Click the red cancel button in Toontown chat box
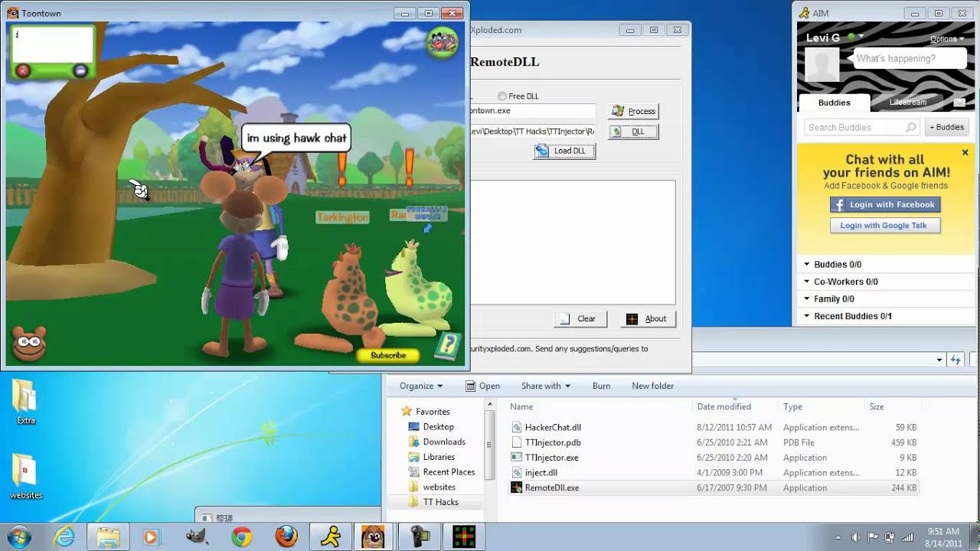 (23, 70)
